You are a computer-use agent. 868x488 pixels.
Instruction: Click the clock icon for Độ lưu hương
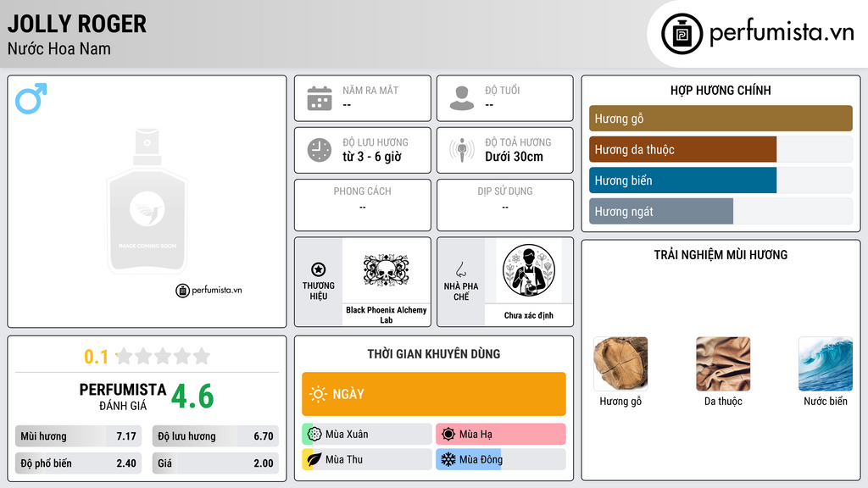click(320, 150)
